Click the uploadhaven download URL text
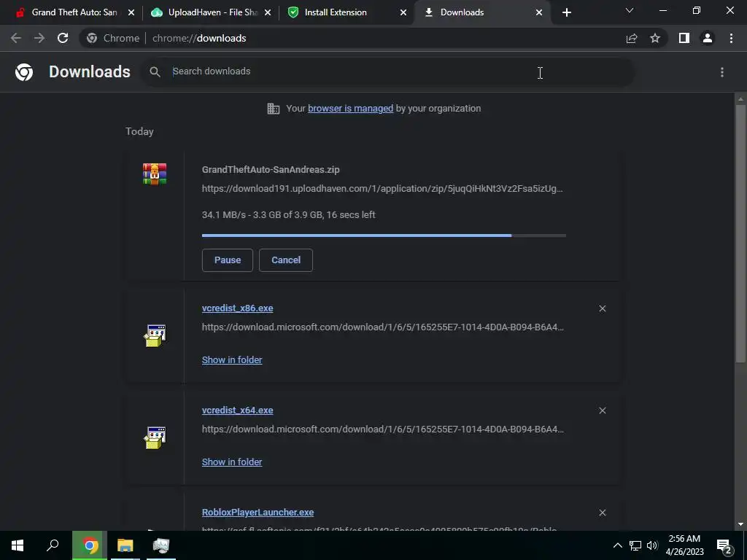747x560 pixels. click(x=382, y=189)
